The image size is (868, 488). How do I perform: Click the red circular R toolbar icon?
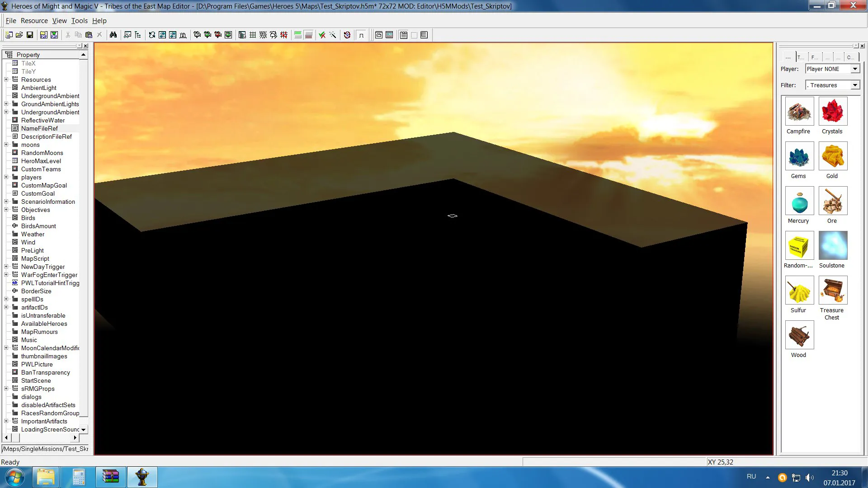click(347, 35)
